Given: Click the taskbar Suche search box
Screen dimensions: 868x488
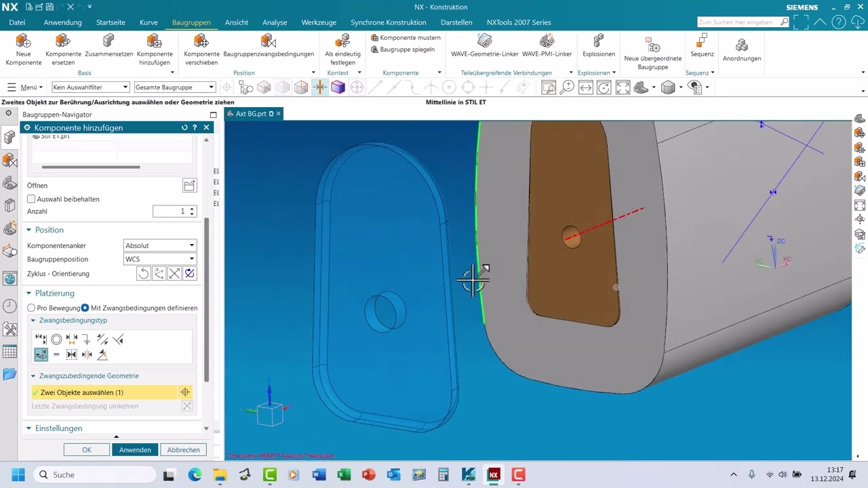Looking at the screenshot, I should (95, 474).
